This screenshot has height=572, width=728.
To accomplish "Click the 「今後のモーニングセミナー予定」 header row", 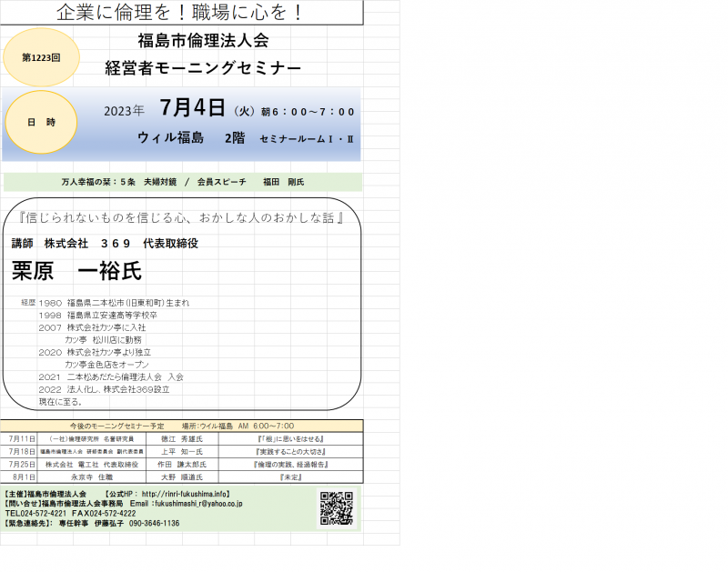I will pyautogui.click(x=182, y=426).
